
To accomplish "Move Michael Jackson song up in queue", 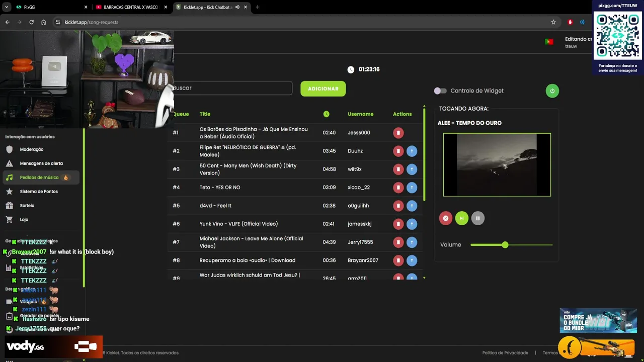I will (412, 242).
